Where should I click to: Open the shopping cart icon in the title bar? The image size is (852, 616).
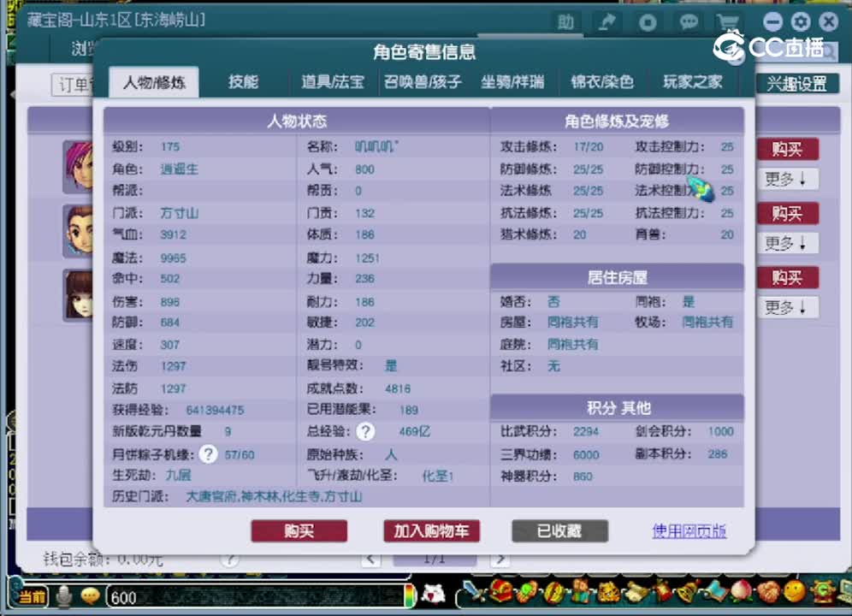pos(728,23)
